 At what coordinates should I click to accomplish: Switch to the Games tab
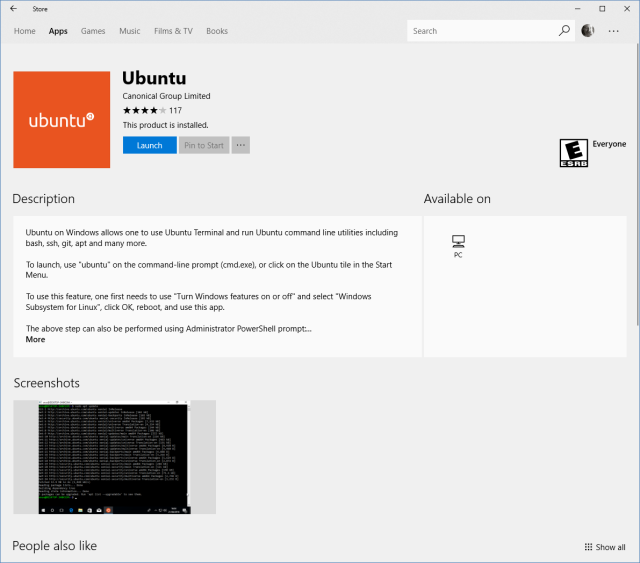[93, 31]
